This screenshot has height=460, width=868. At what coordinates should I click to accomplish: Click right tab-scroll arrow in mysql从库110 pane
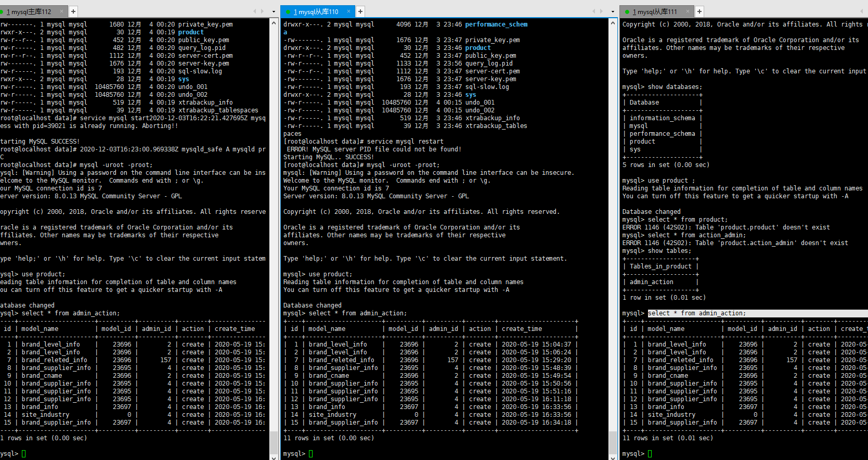click(x=602, y=11)
